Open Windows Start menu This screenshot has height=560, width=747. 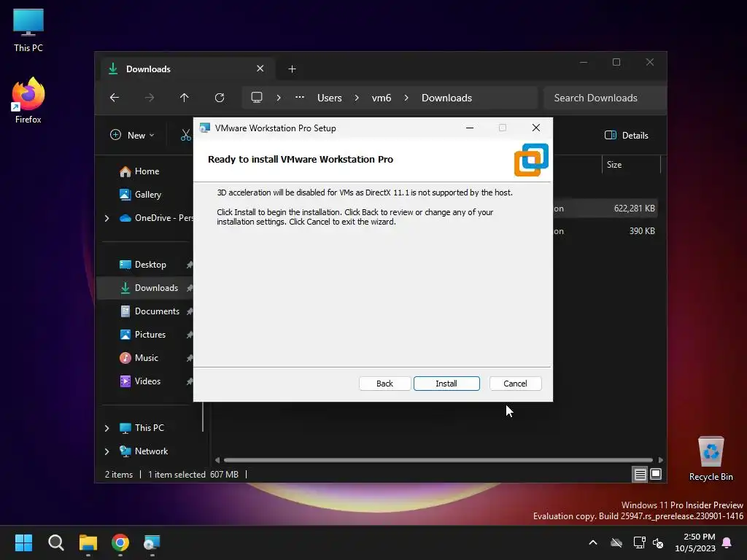coord(23,542)
